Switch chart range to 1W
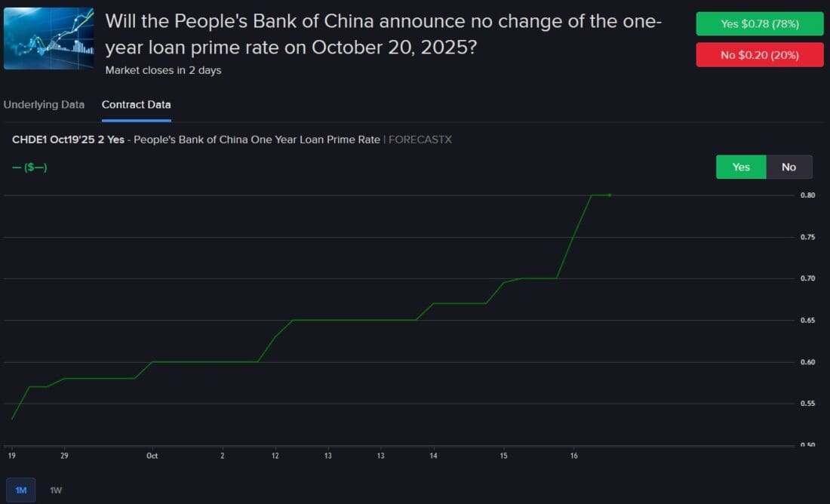The image size is (830, 504). tap(56, 490)
